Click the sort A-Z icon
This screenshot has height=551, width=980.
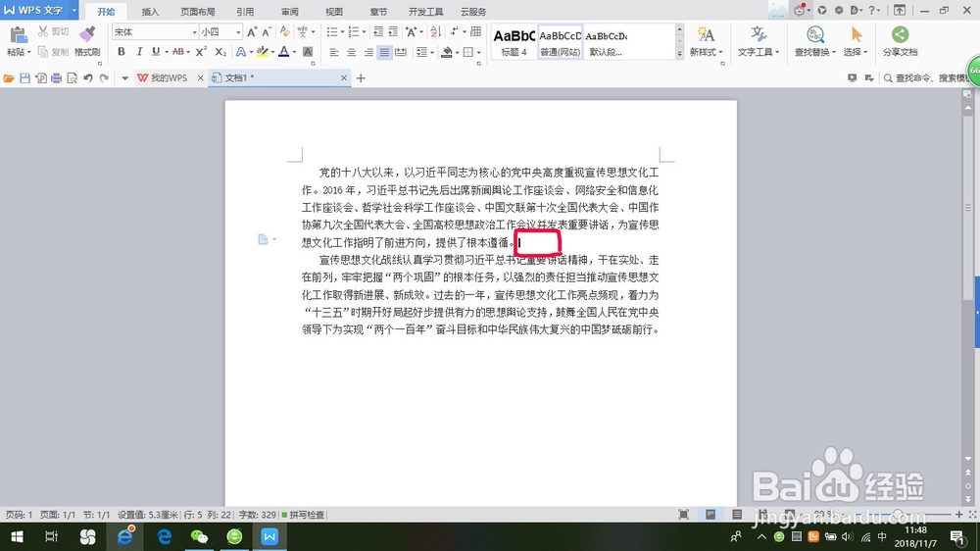(436, 32)
